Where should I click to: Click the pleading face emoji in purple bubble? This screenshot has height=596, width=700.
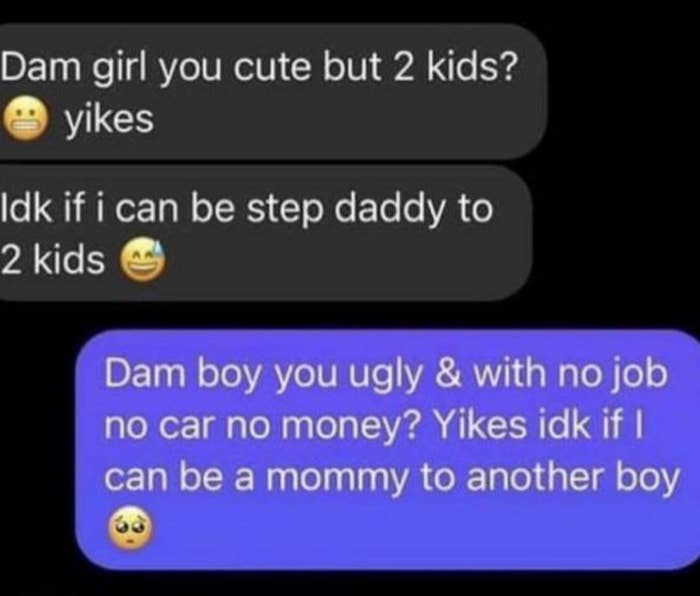[x=130, y=529]
